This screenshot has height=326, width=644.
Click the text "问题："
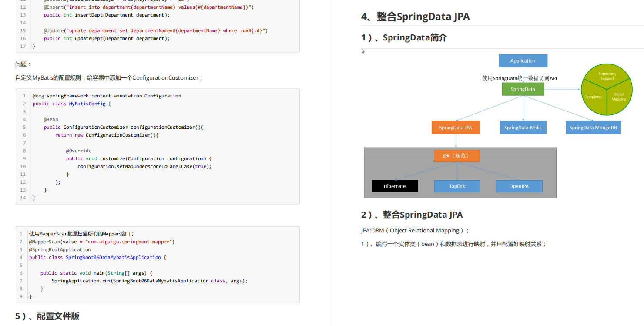23,64
